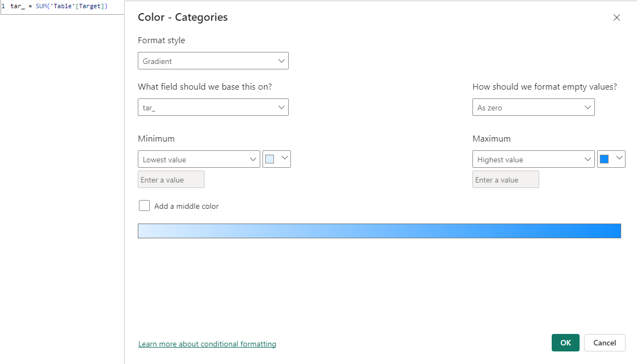Click the 'Color - Categories' dialog title
Screen dimensions: 637x364
coord(183,17)
